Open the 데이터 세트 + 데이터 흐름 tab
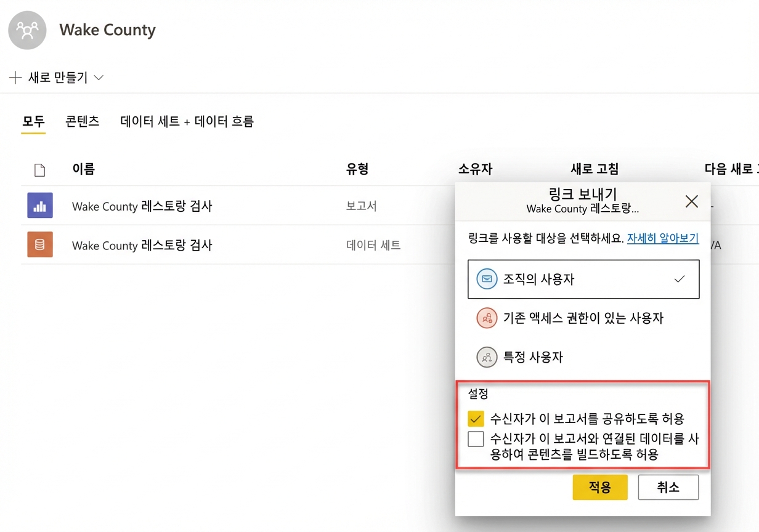 click(187, 121)
